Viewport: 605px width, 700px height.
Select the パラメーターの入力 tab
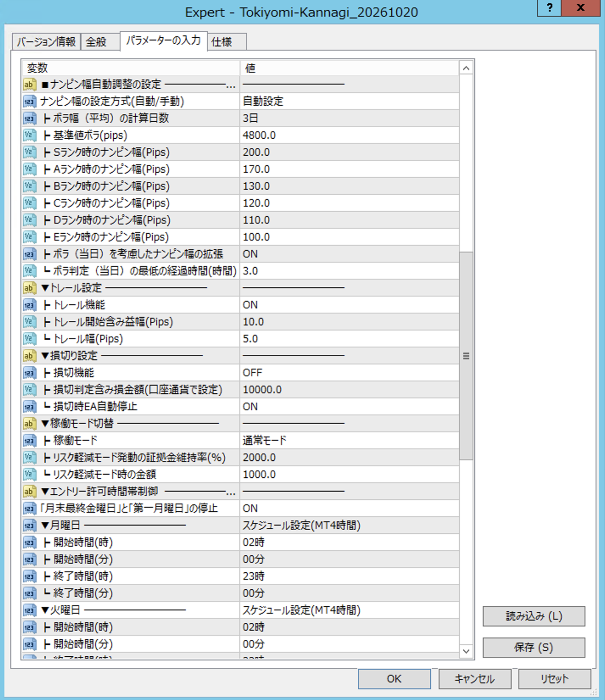coord(164,41)
